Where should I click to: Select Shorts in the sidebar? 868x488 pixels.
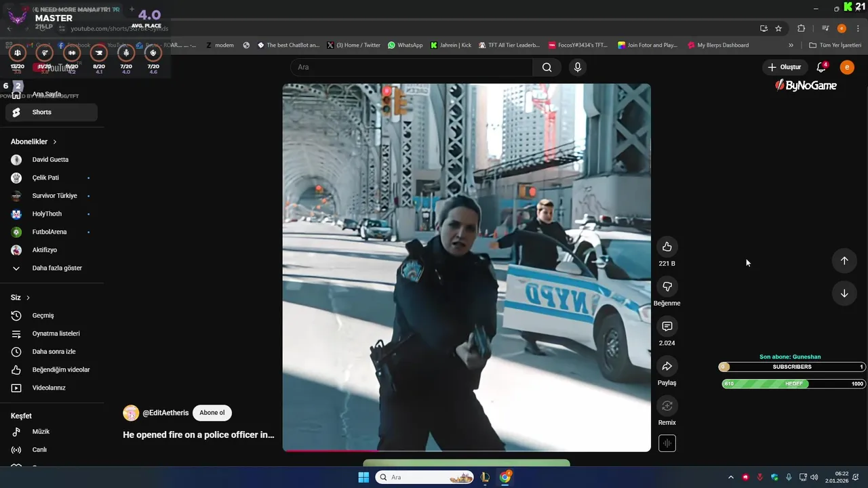click(x=52, y=113)
